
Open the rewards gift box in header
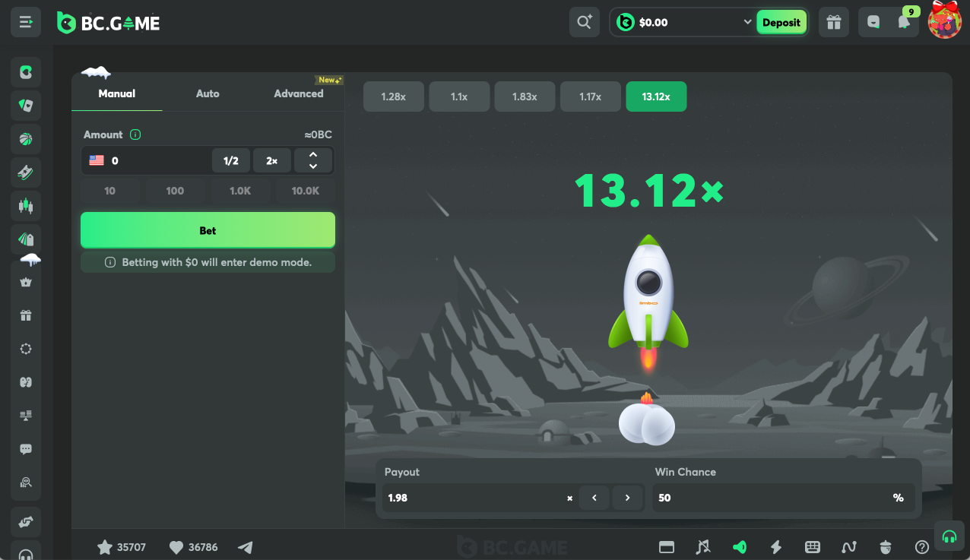pyautogui.click(x=834, y=22)
